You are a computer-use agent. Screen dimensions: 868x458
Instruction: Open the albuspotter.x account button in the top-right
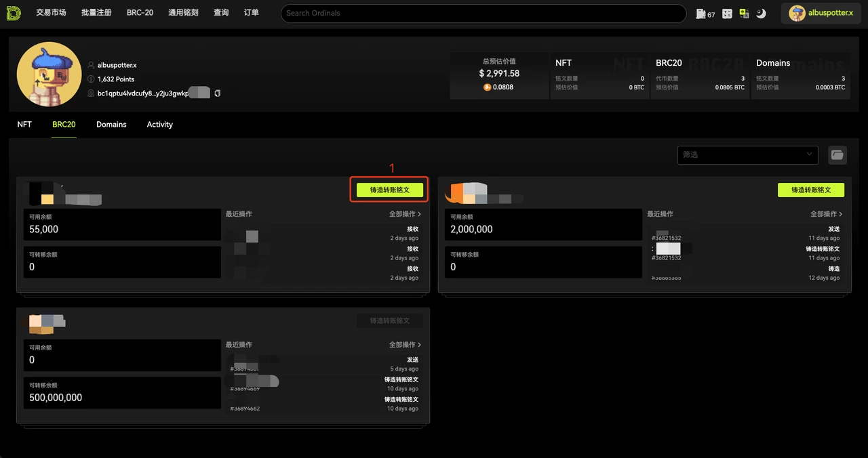(x=821, y=14)
